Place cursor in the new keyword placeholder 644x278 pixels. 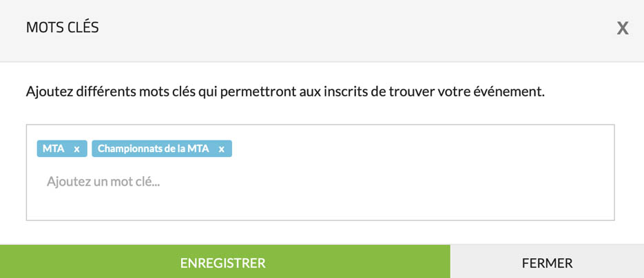103,182
